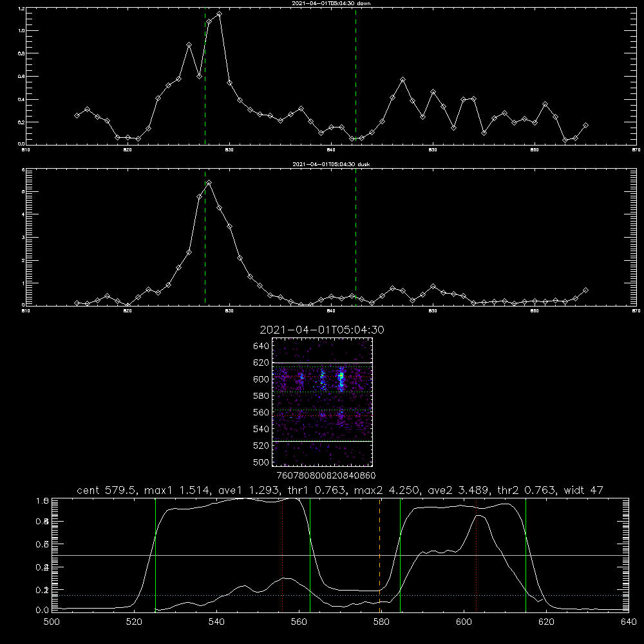This screenshot has height=644, width=644.
Task: Click the "520" label on bottom plot x-axis
Action: pos(134,622)
